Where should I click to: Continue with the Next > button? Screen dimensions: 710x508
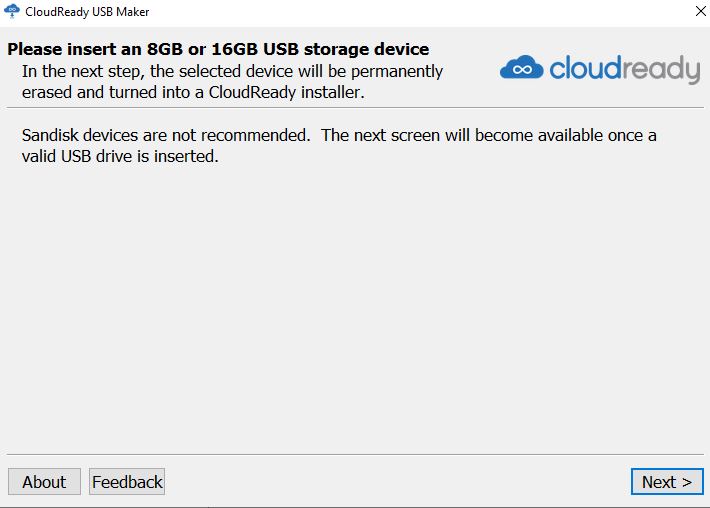[x=667, y=482]
